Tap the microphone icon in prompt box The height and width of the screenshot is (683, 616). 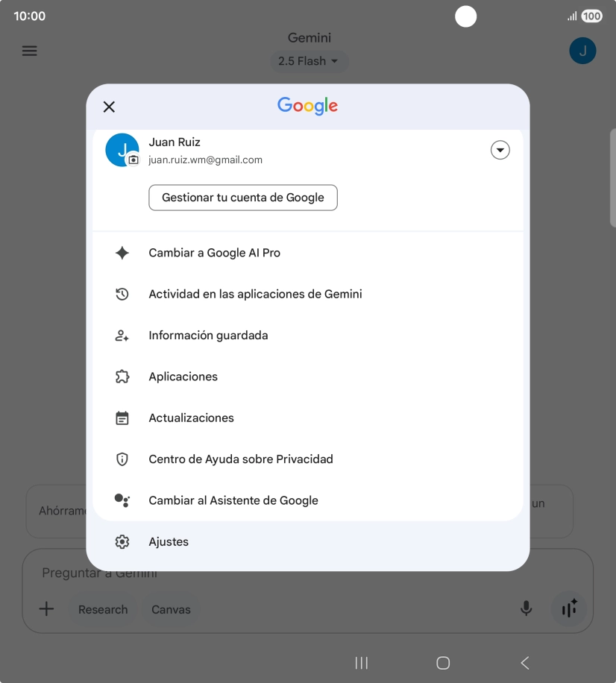click(x=527, y=608)
